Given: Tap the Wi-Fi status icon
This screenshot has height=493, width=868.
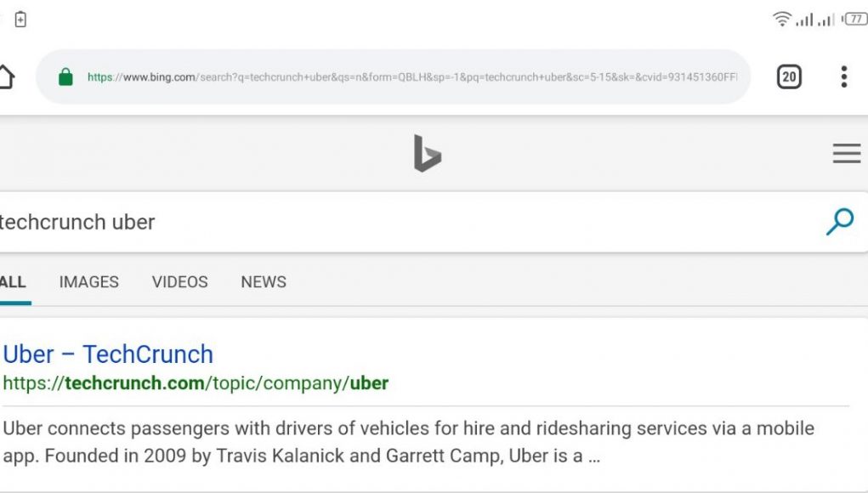Looking at the screenshot, I should [x=781, y=19].
